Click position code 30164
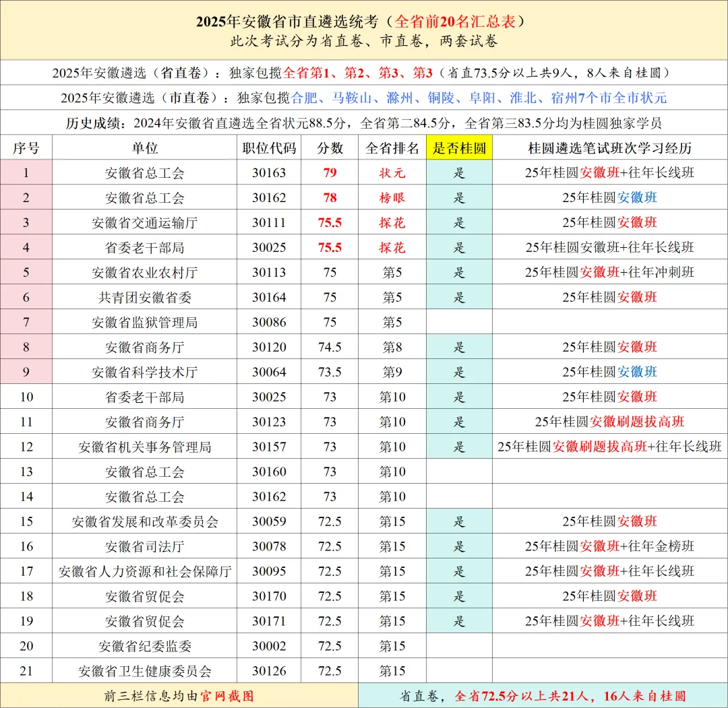Image resolution: width=728 pixels, height=708 pixels. click(x=269, y=297)
